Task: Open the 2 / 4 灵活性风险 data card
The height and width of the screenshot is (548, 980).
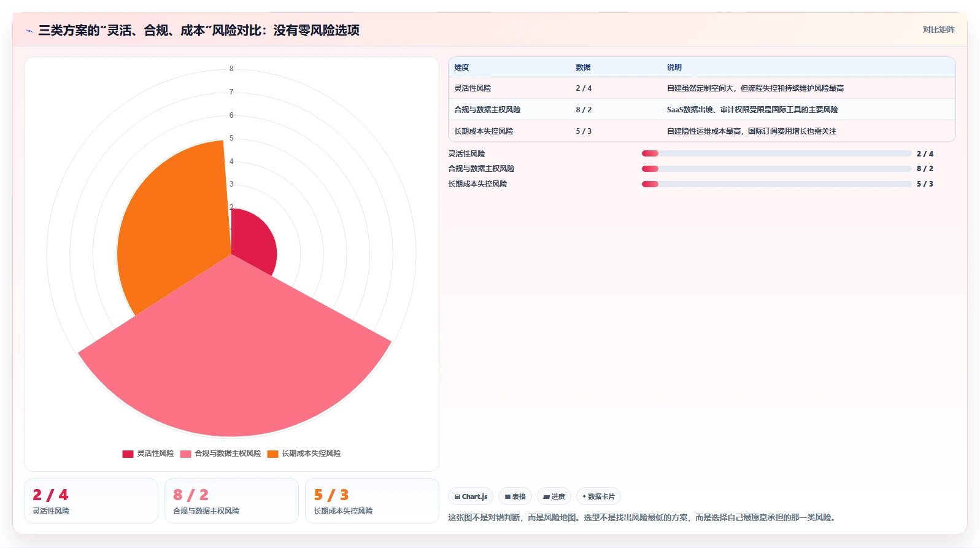Action: pos(91,501)
